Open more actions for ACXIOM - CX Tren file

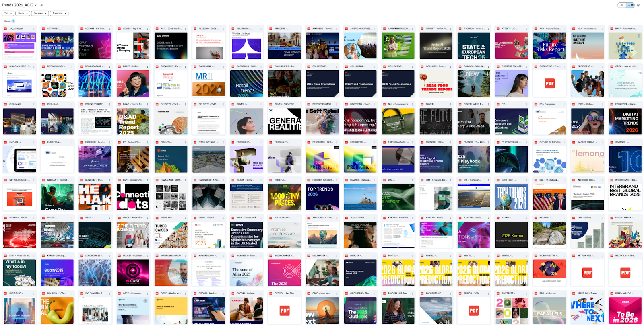109,29
